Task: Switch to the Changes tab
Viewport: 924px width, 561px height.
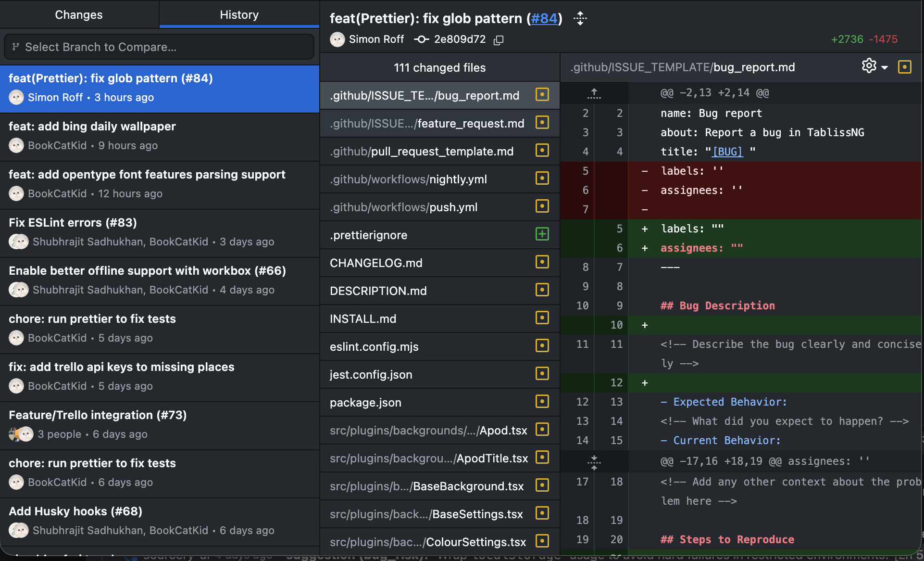Action: pos(79,15)
